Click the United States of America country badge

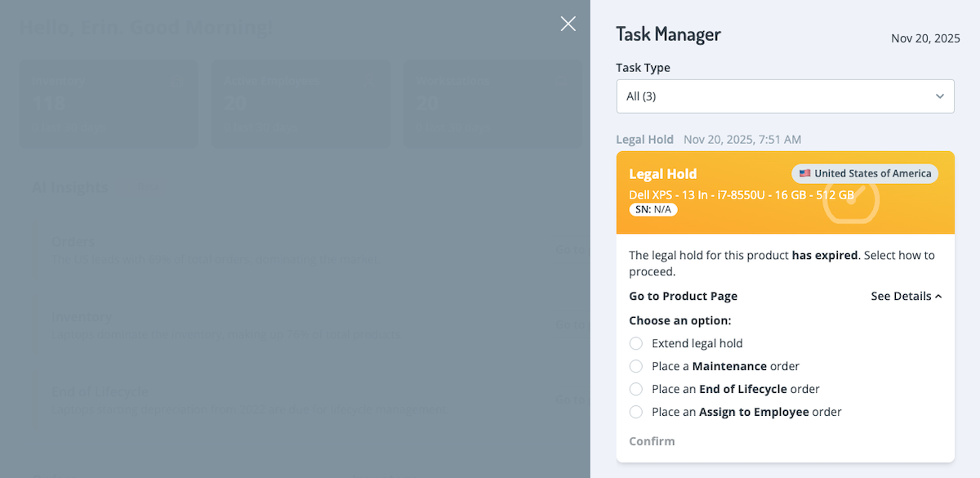(x=865, y=173)
